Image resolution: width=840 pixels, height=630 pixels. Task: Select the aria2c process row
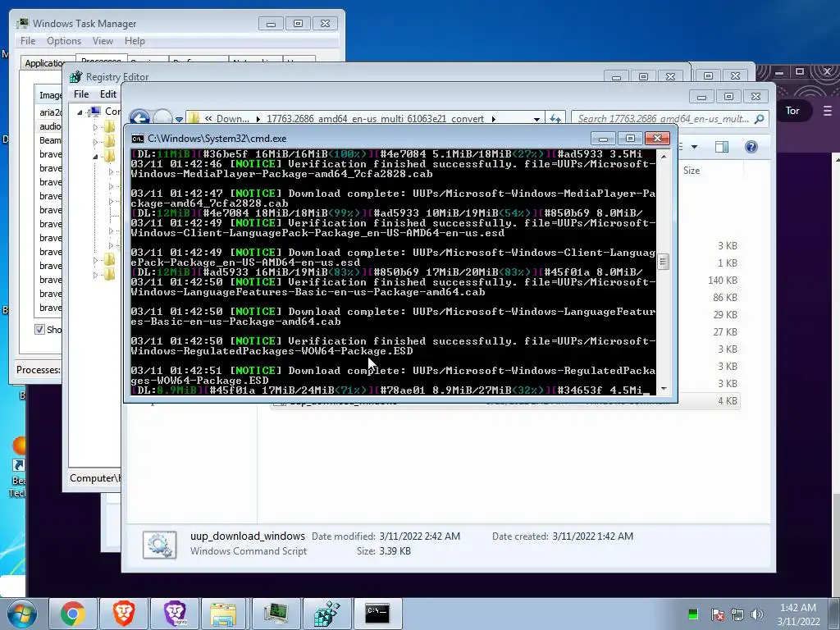pos(50,112)
